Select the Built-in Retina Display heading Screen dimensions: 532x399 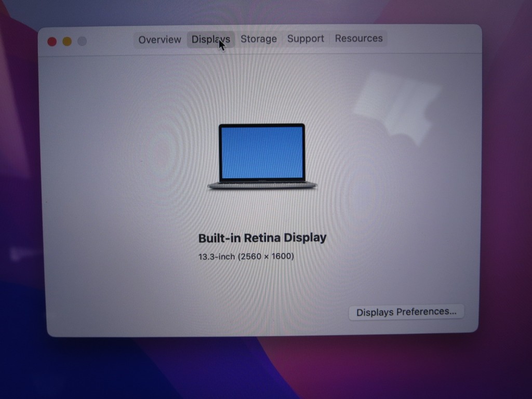262,238
